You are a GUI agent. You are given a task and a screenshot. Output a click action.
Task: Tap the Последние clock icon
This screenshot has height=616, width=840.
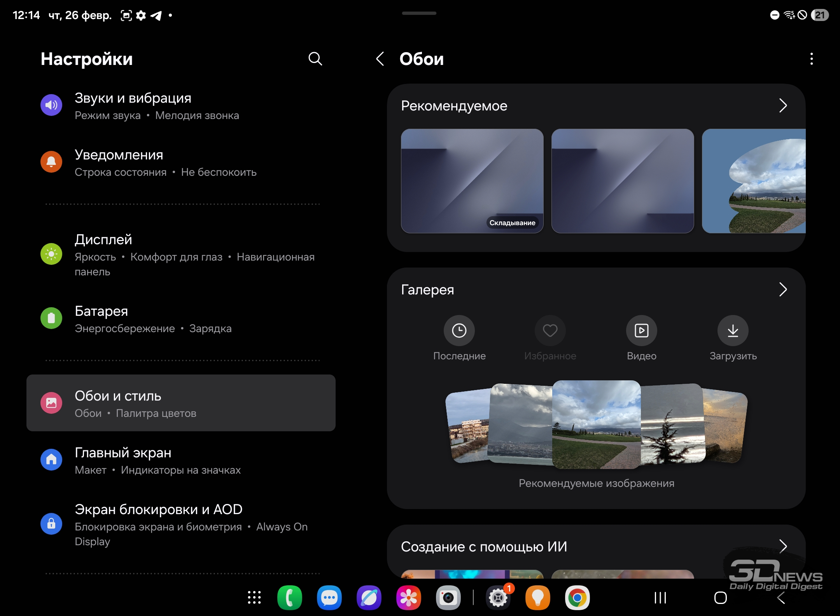pos(459,331)
